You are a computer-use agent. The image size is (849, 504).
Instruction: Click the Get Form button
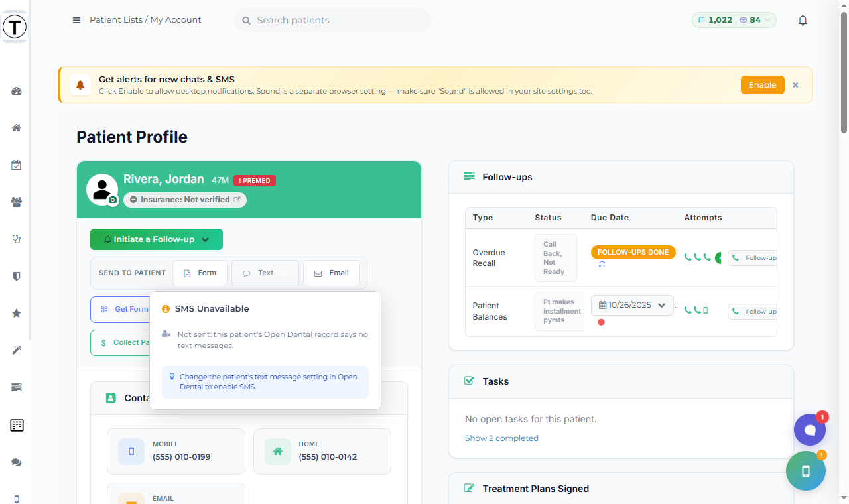coord(121,309)
